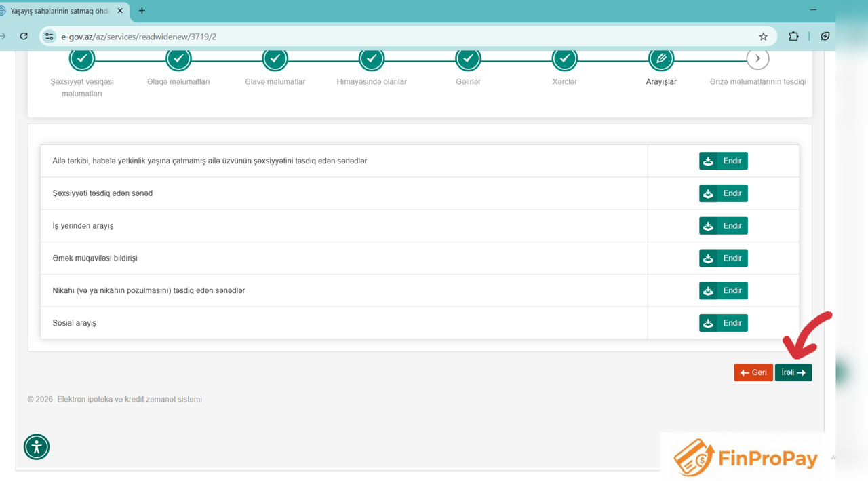Bookmark this page with the star icon

click(x=763, y=37)
